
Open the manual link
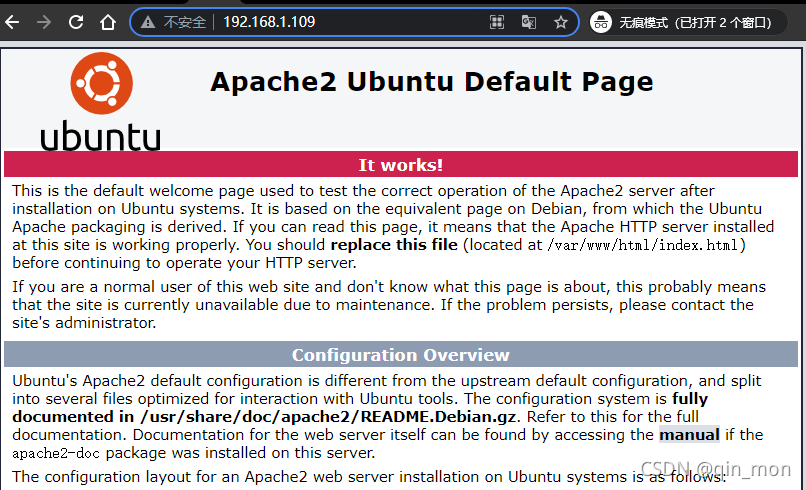689,435
